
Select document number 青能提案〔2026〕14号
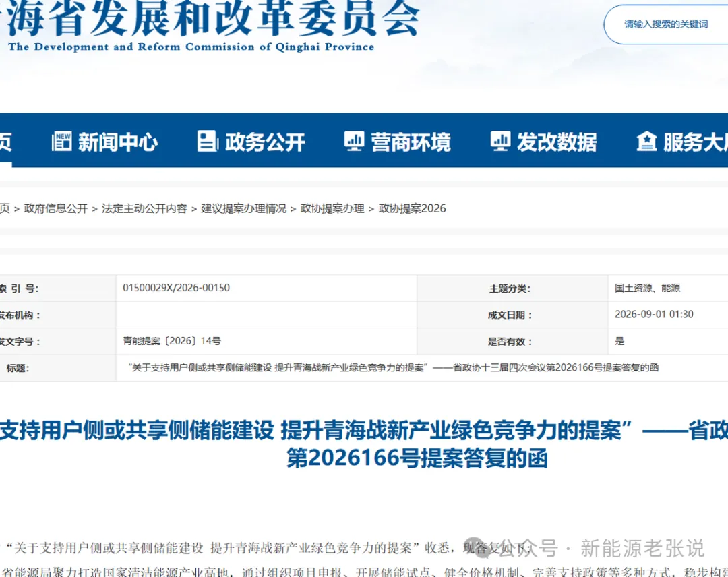click(172, 341)
